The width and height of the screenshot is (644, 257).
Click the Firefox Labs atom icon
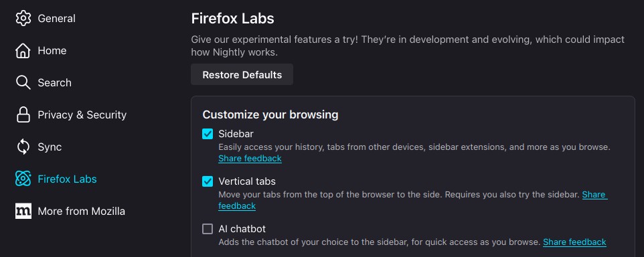pyautogui.click(x=23, y=179)
